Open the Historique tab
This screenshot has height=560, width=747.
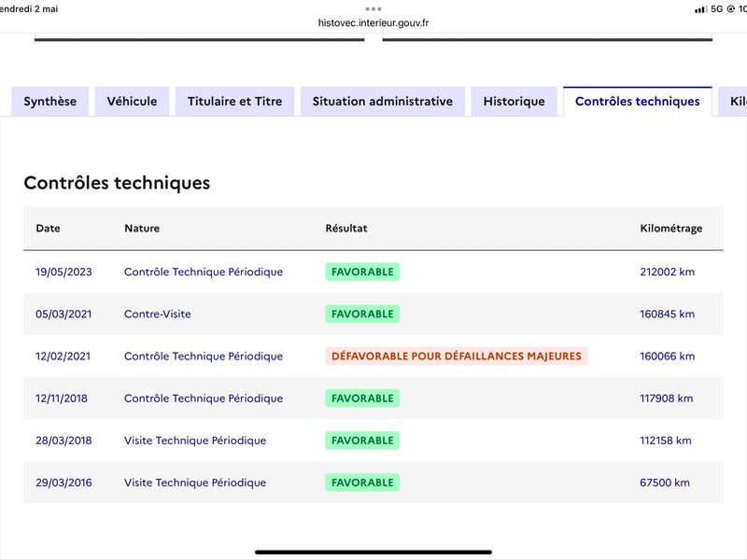pyautogui.click(x=514, y=102)
